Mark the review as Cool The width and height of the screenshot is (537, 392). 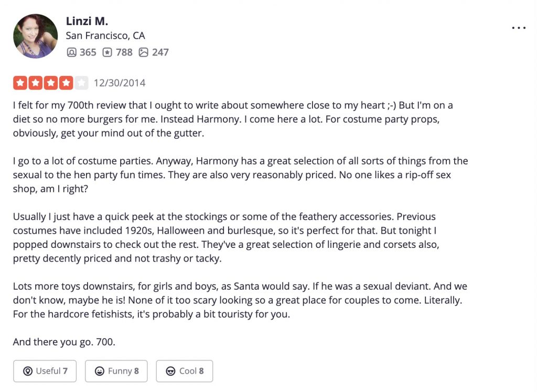click(184, 371)
